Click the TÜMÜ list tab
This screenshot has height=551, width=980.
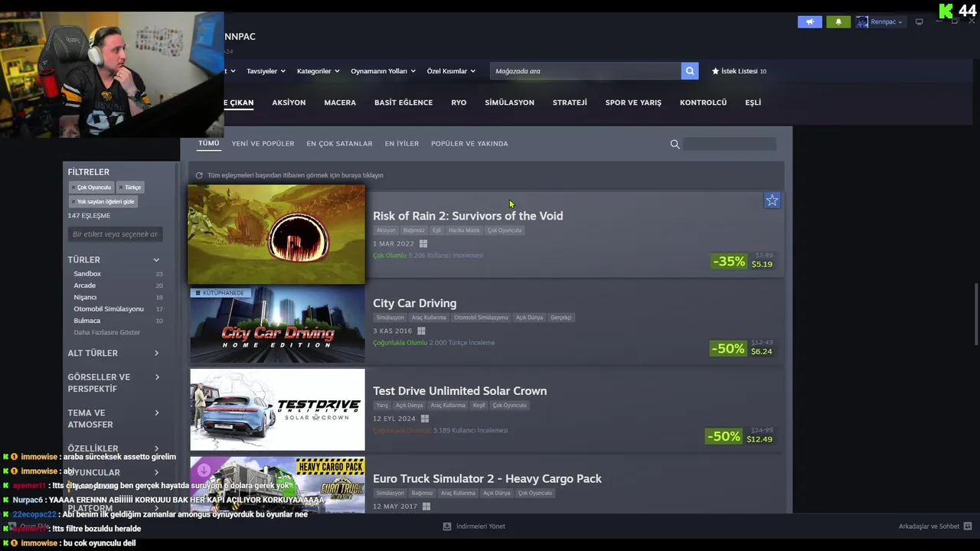[x=208, y=143]
